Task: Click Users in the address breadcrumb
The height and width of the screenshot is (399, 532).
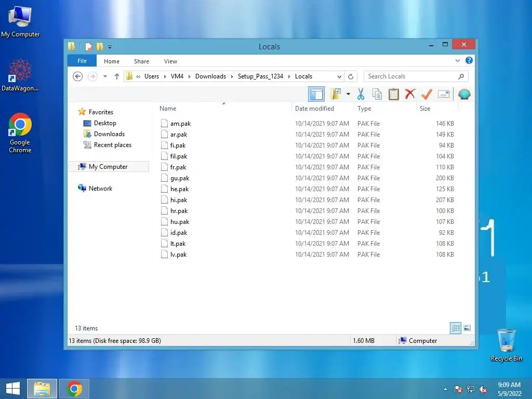Action: (152, 76)
